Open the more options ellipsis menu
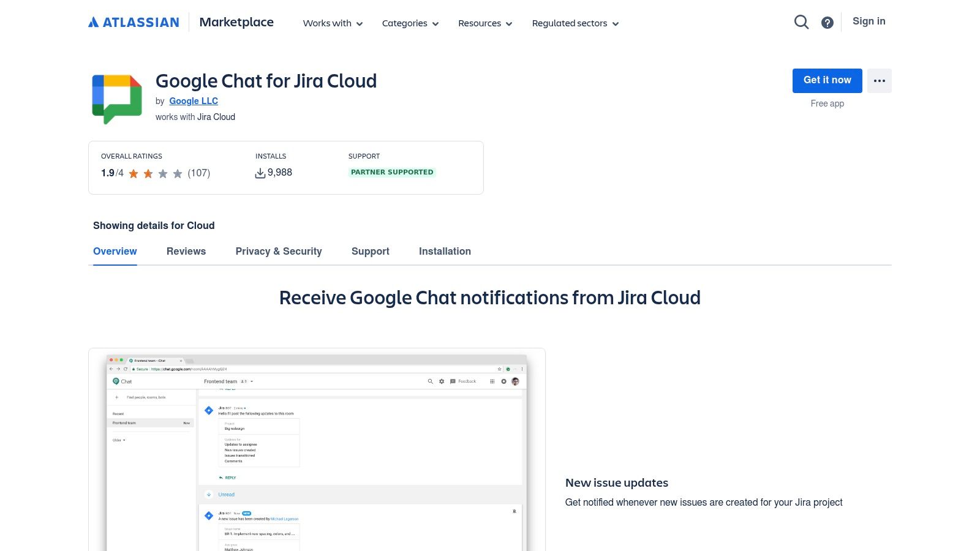The image size is (980, 551). [880, 80]
